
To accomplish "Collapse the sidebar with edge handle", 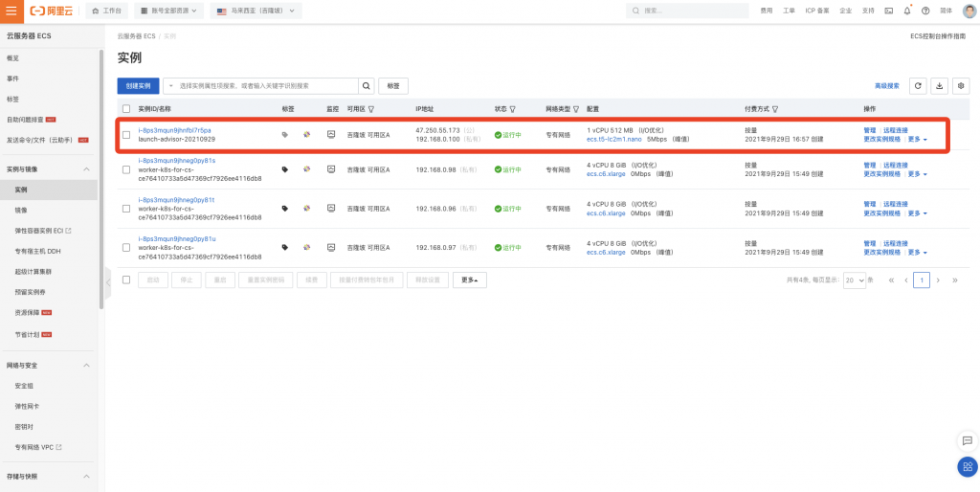I will pyautogui.click(x=108, y=282).
